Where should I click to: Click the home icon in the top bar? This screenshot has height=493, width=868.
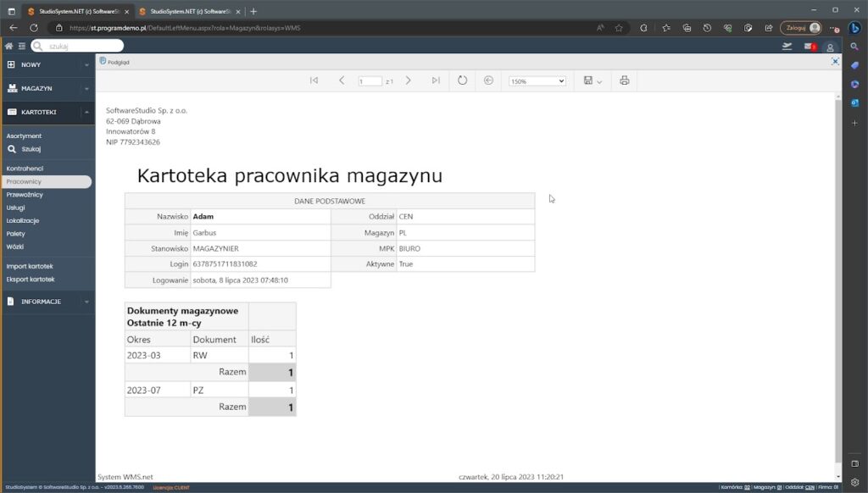click(8, 46)
